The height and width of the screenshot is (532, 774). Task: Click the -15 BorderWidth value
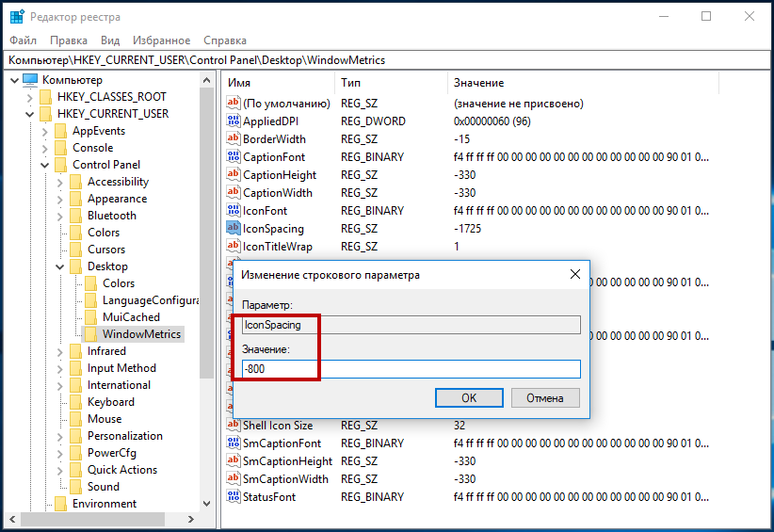point(462,139)
